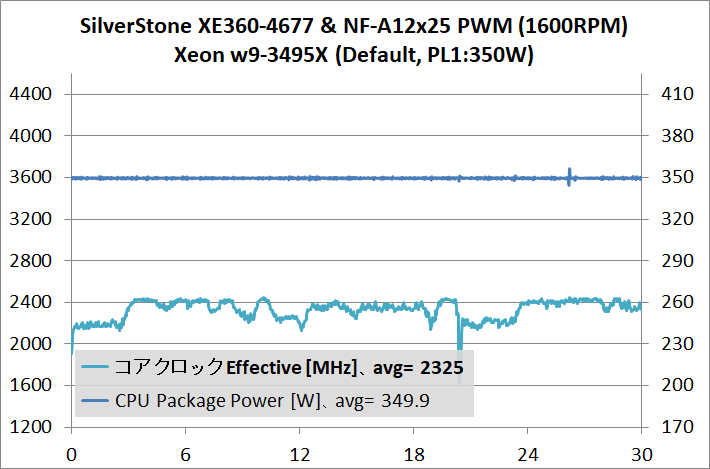
Task: Click the left axis label 2000
Action: point(31,344)
